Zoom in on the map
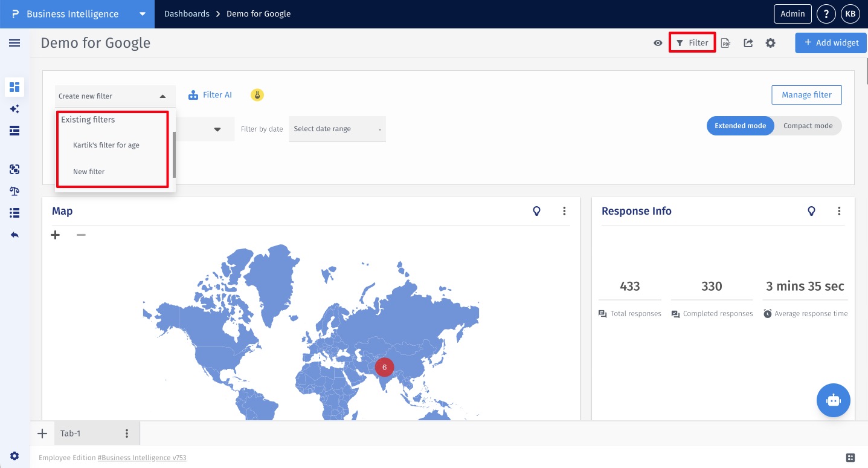Screen dimensions: 868x468 (x=56, y=235)
